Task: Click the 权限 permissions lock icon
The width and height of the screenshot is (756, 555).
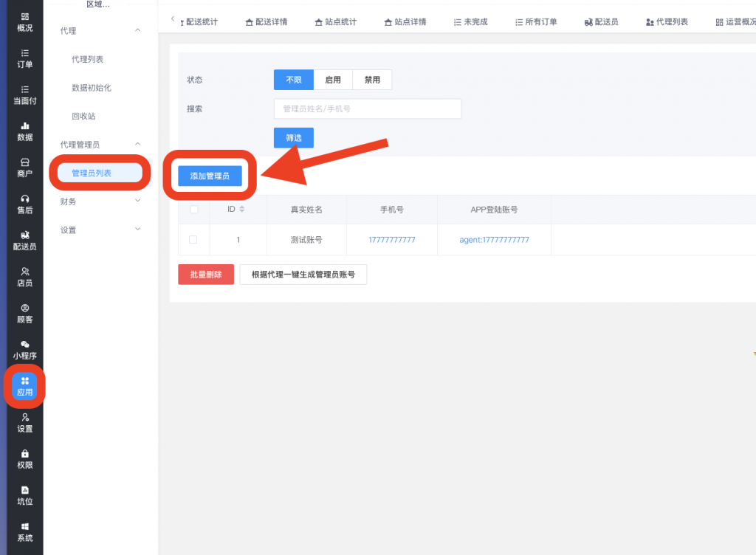Action: (x=24, y=458)
